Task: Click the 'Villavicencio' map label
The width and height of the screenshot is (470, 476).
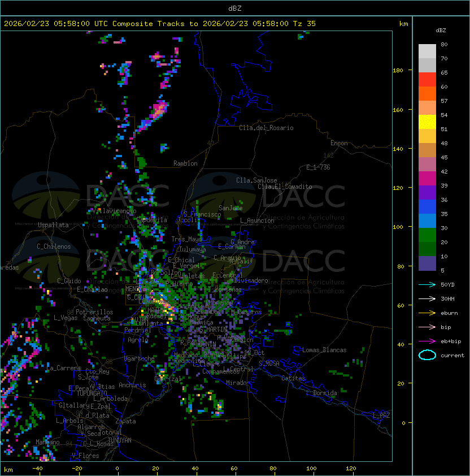Action: pos(114,211)
